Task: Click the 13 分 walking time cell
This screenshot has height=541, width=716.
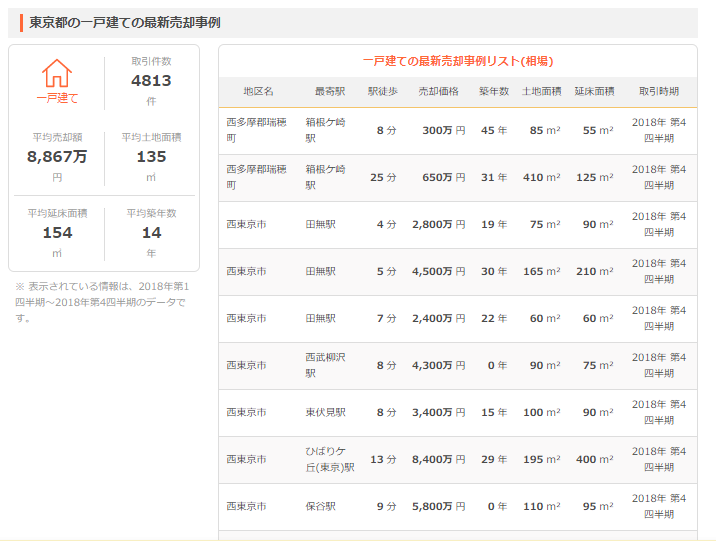Action: 383,460
